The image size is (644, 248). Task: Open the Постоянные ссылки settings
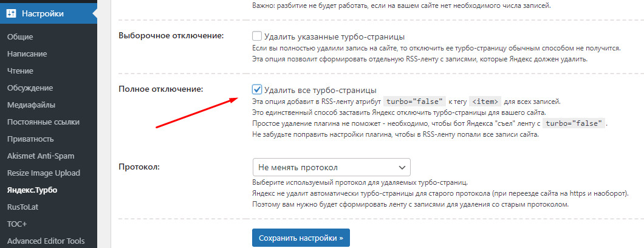[43, 122]
